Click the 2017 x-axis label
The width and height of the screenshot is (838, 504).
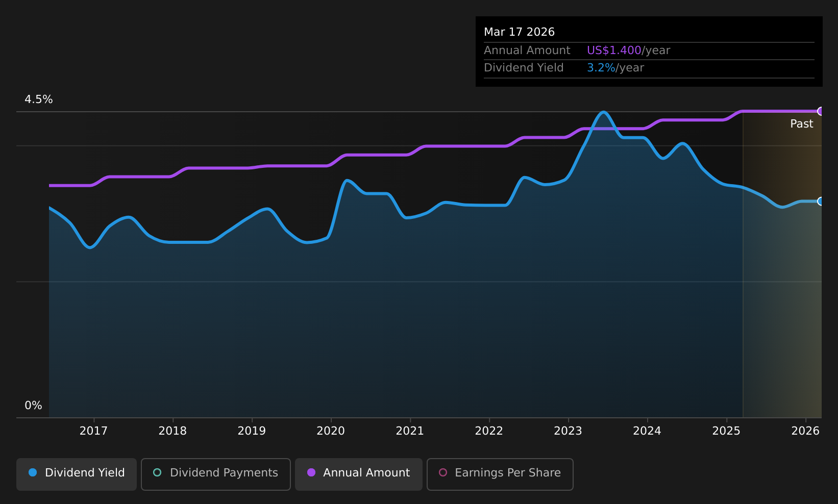[93, 431]
